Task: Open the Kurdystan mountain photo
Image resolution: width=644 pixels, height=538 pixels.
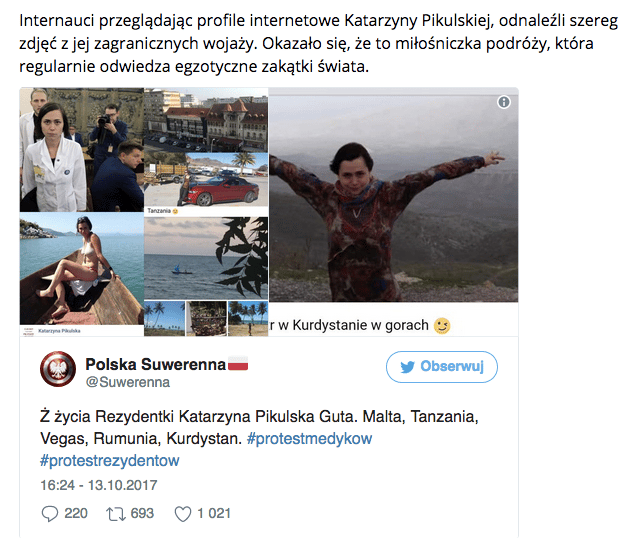Action: point(393,195)
